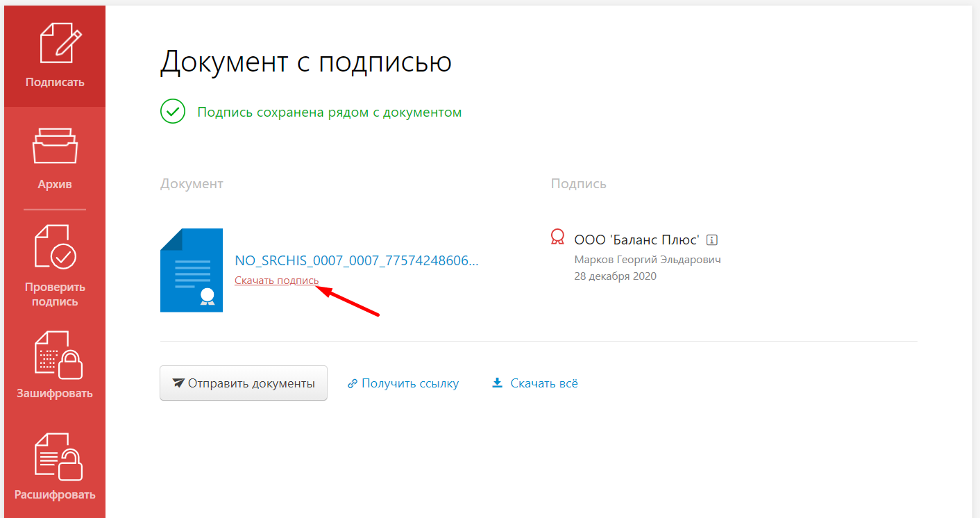This screenshot has width=980, height=518.
Task: Open the Подписать section in sidebar
Action: point(55,56)
